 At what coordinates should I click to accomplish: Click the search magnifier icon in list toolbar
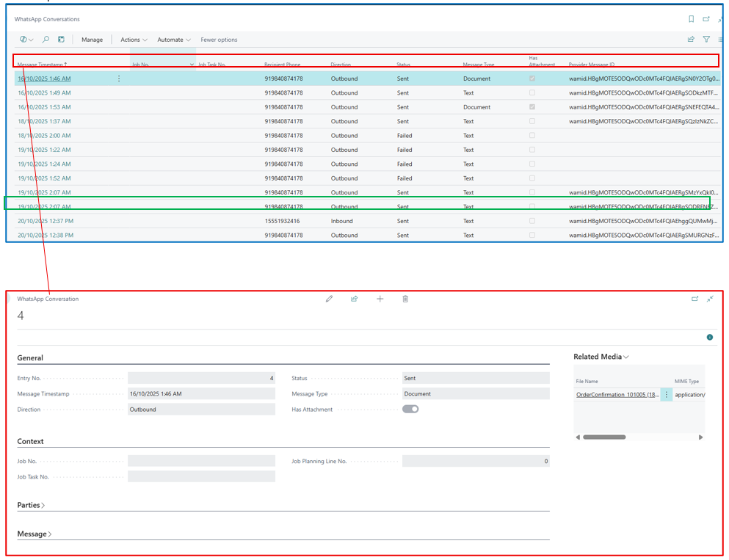point(46,40)
